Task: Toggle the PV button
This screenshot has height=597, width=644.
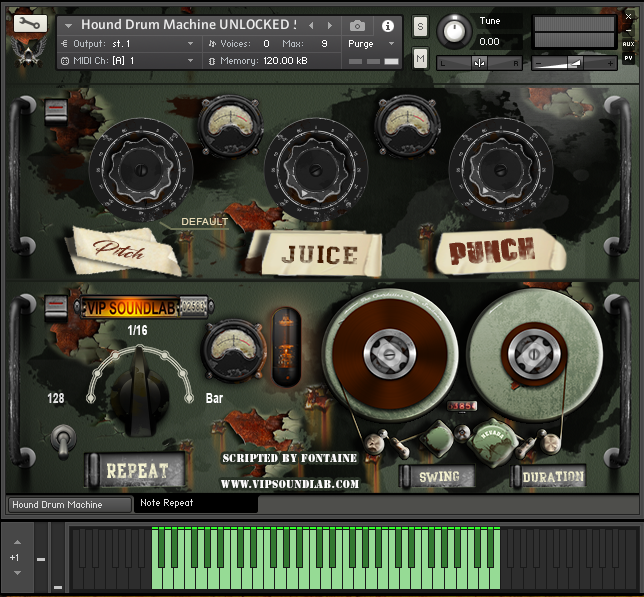Action: pos(628,58)
